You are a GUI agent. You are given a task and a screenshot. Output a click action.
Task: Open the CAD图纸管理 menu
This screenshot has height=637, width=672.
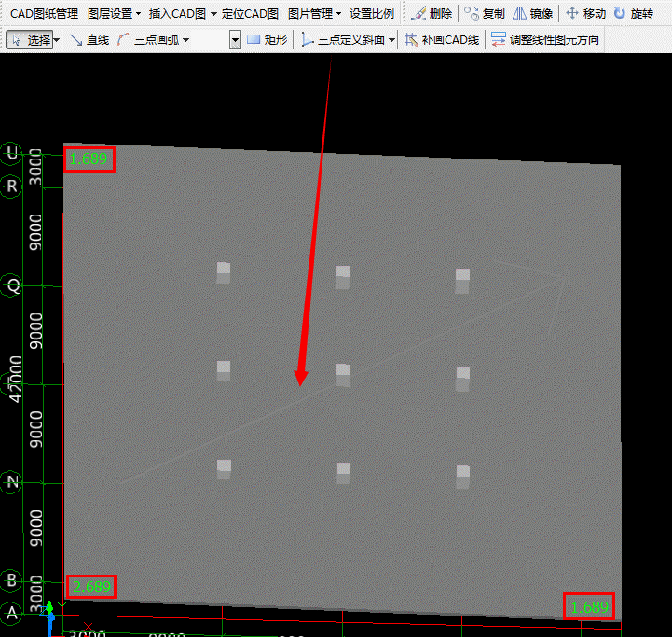click(44, 14)
